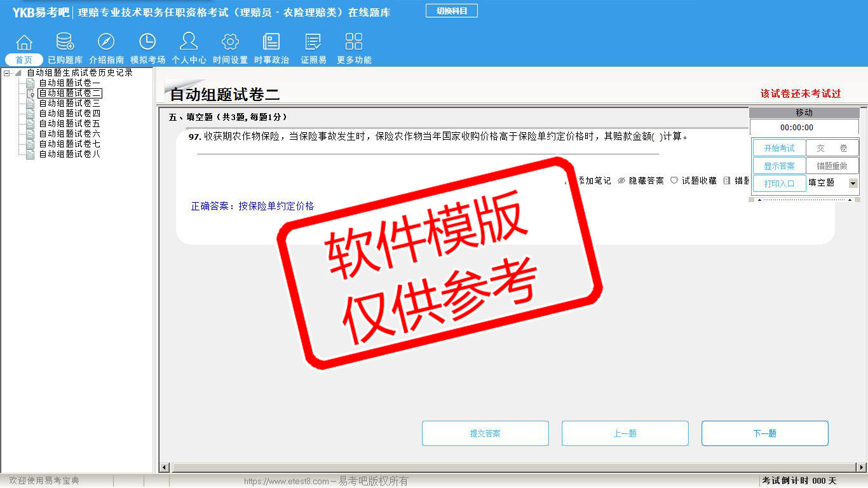Click 切换科目 to switch subject

pyautogui.click(x=451, y=11)
